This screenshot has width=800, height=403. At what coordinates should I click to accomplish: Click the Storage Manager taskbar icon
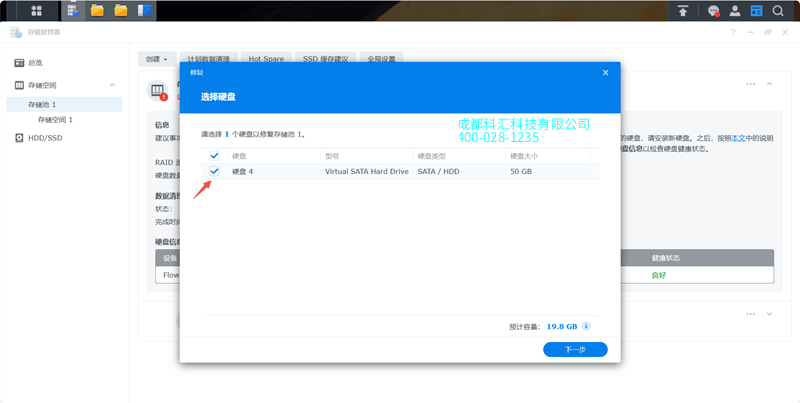pyautogui.click(x=73, y=10)
